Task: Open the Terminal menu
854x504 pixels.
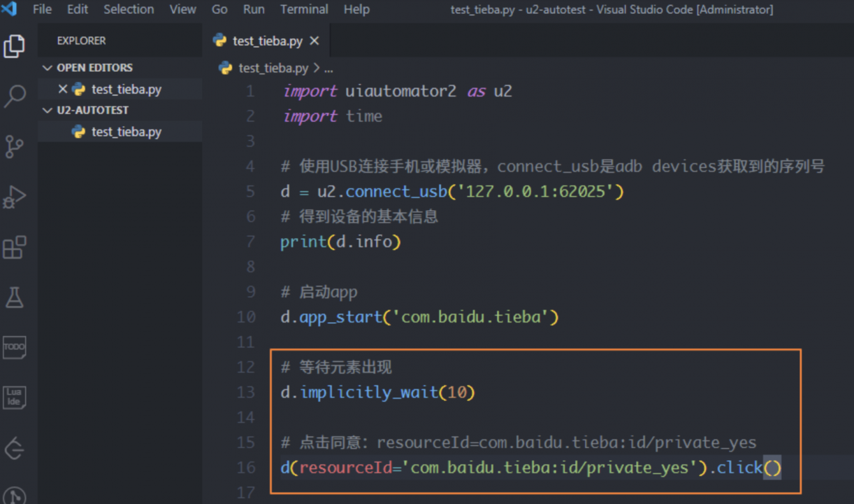Action: point(304,10)
